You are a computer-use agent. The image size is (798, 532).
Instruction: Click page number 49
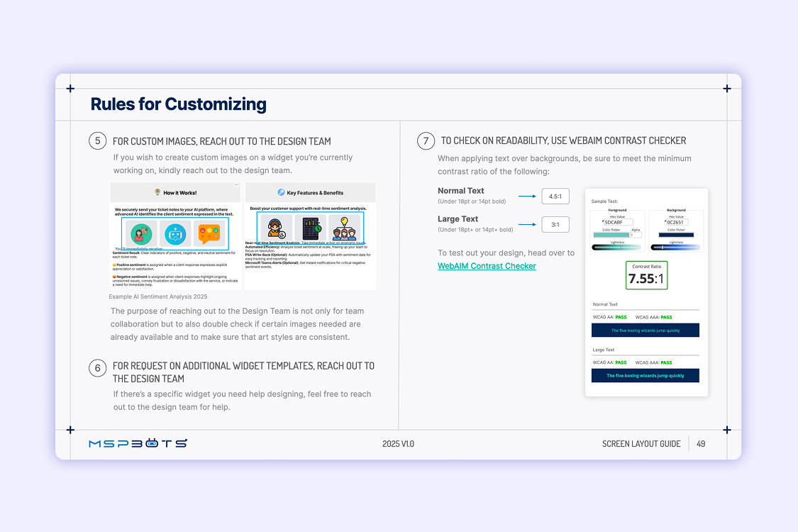point(701,444)
